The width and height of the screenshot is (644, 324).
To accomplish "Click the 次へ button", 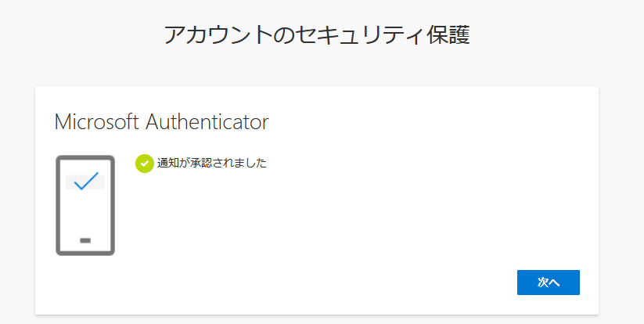I will 549,283.
